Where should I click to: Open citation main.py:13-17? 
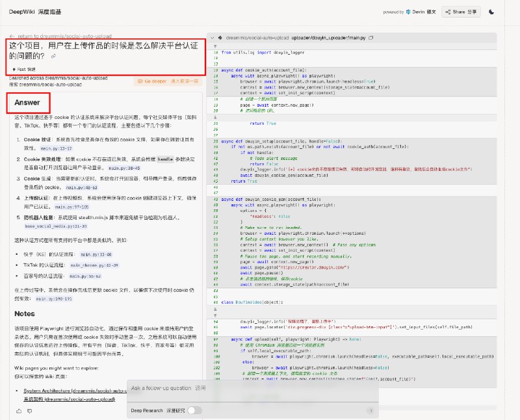pos(56,149)
